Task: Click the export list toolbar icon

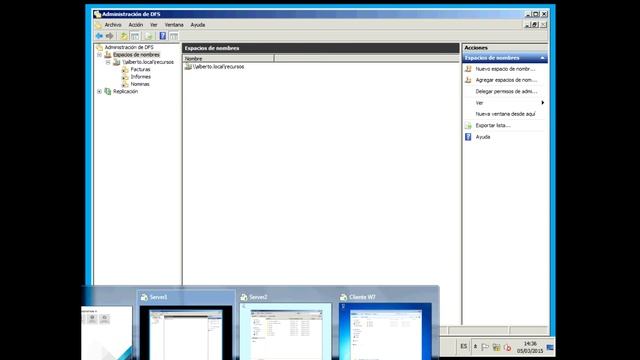Action: 149,36
